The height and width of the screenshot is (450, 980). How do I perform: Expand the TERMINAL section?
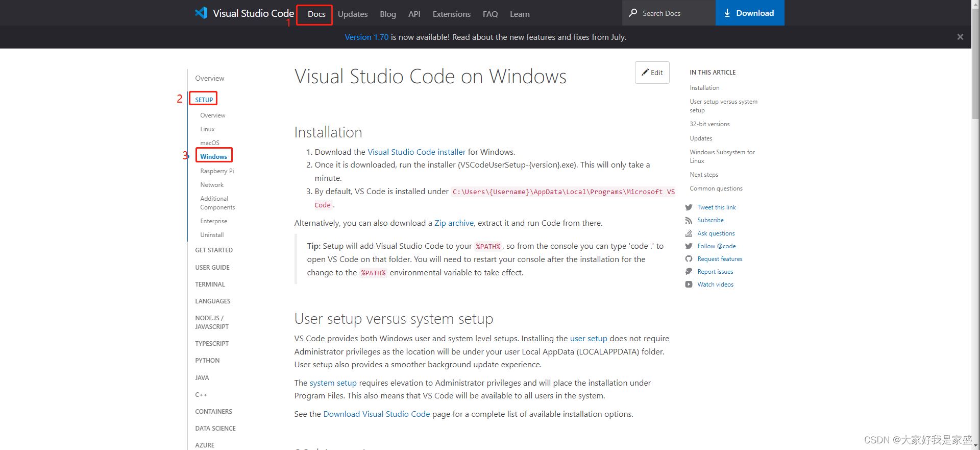point(210,285)
